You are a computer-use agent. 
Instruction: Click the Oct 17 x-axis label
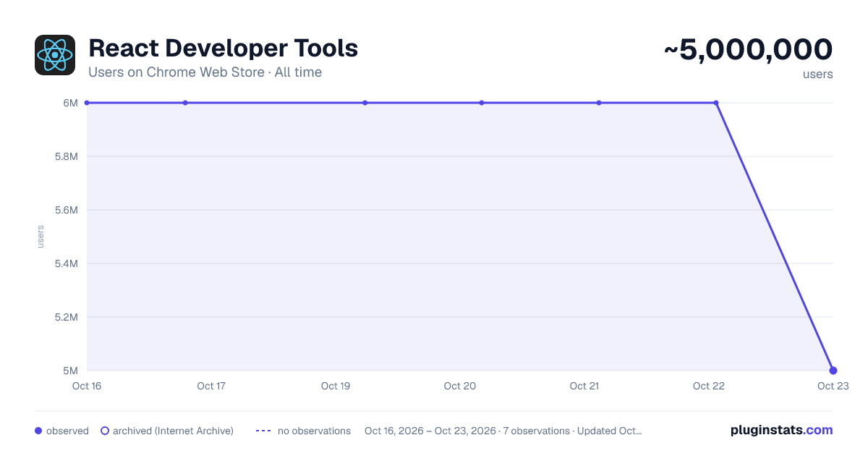click(x=211, y=386)
